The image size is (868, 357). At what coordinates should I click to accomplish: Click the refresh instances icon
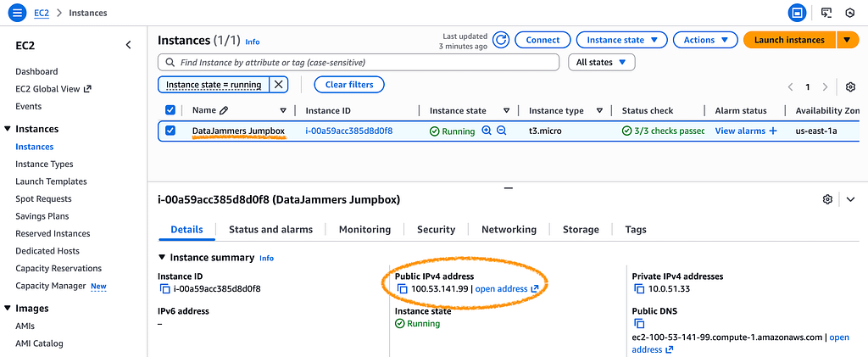[501, 40]
